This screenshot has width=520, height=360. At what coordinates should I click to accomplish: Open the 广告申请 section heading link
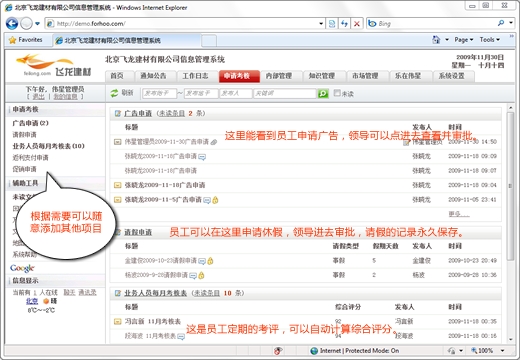point(138,114)
